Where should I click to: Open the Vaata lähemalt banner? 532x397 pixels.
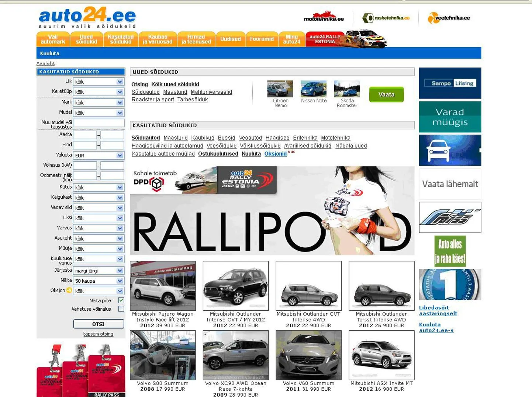450,184
